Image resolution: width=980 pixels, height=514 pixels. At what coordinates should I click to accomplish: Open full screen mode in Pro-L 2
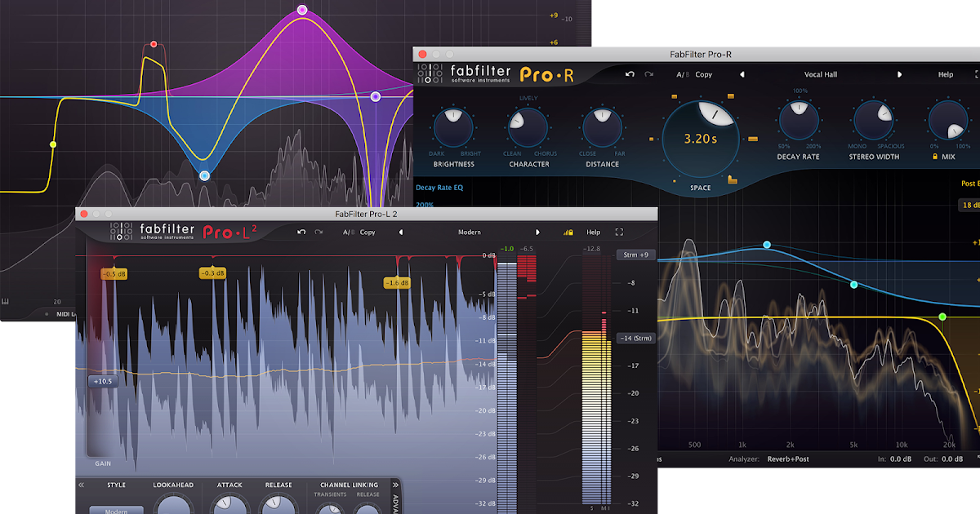[619, 232]
